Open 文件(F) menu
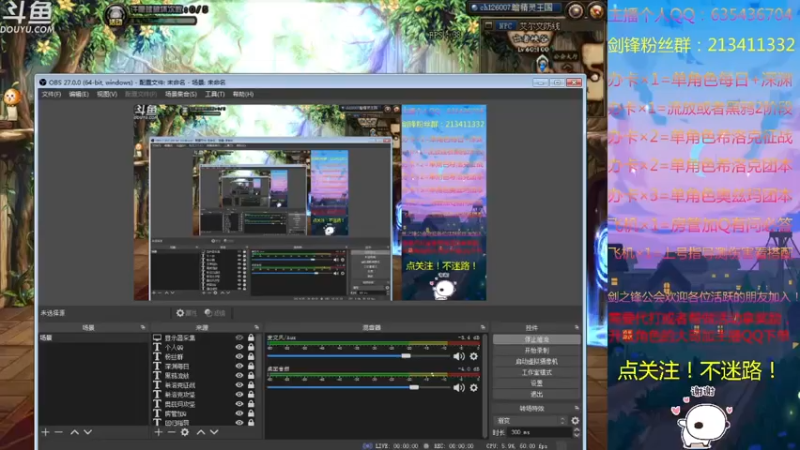The height and width of the screenshot is (450, 800). (x=51, y=94)
